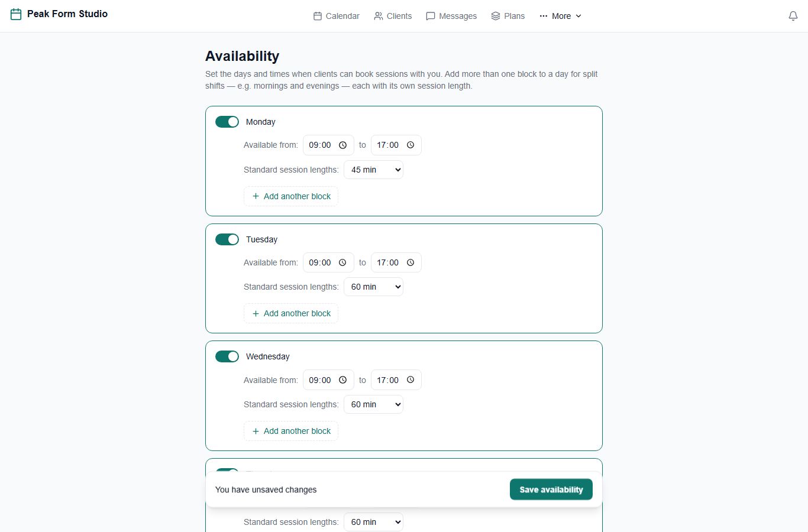The height and width of the screenshot is (532, 808).
Task: Turn off the Wednesday toggle
Action: (x=227, y=356)
